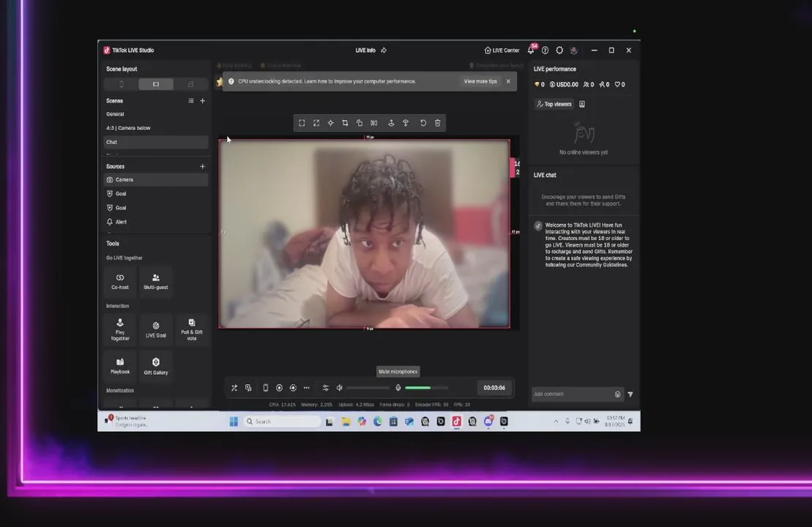The width and height of the screenshot is (812, 527).
Task: Open the LIVE Center
Action: coord(502,51)
